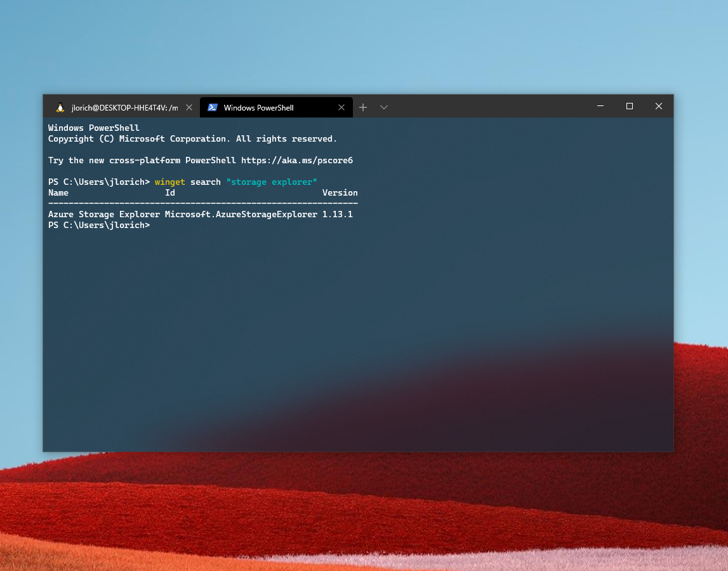Click the 'Name' column header

pos(58,192)
